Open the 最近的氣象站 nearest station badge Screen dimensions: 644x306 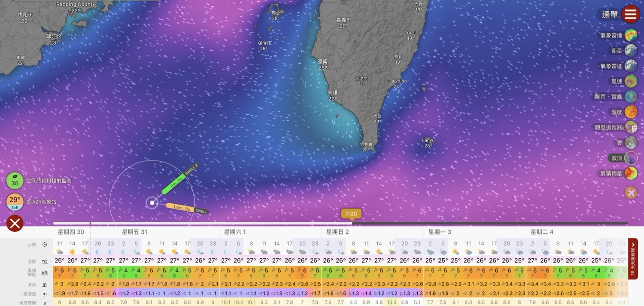coord(15,202)
